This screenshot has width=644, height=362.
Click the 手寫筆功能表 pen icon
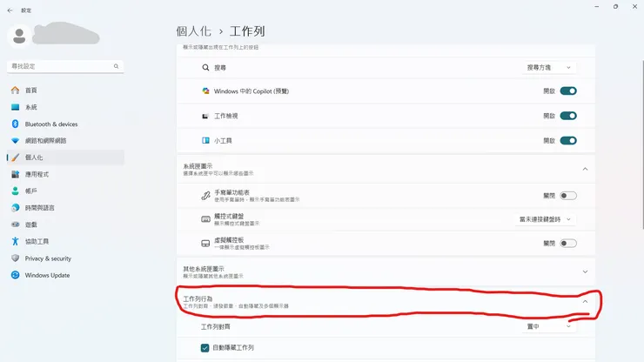click(x=205, y=196)
